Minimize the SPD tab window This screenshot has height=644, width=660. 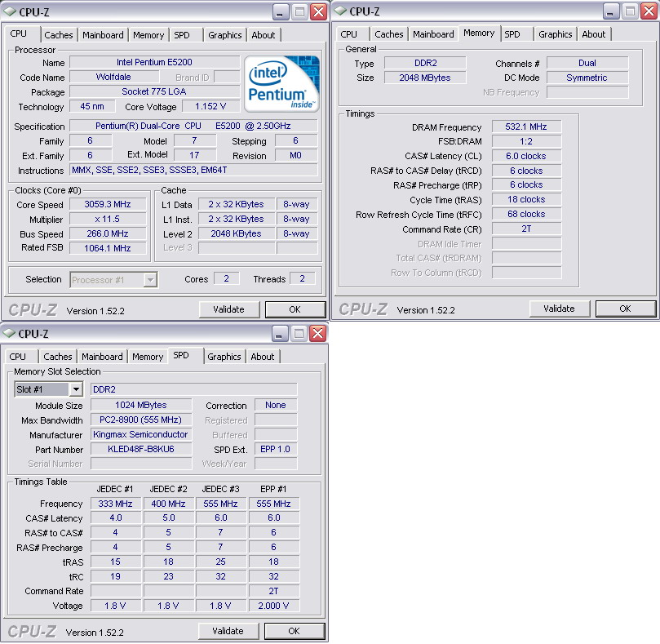(280, 334)
